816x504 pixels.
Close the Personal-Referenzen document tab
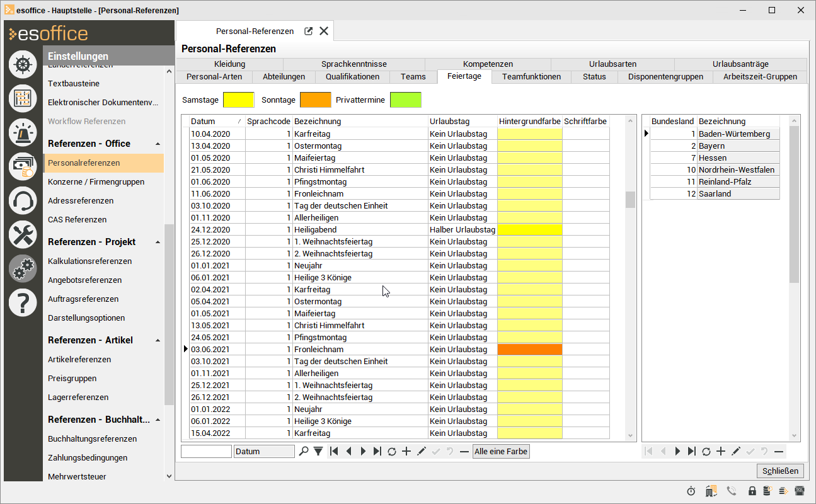[x=324, y=31]
